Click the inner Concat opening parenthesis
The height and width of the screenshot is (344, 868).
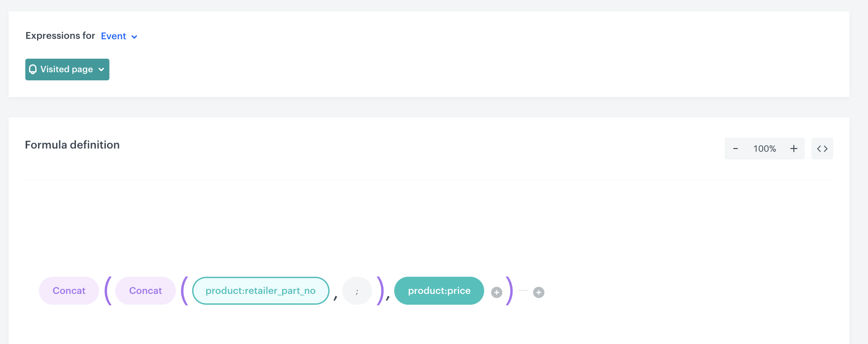[184, 291]
